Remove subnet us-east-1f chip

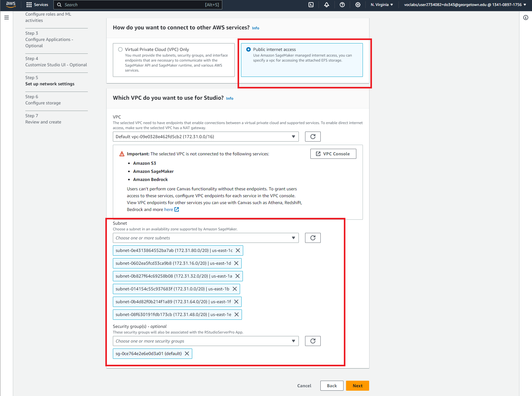(236, 302)
